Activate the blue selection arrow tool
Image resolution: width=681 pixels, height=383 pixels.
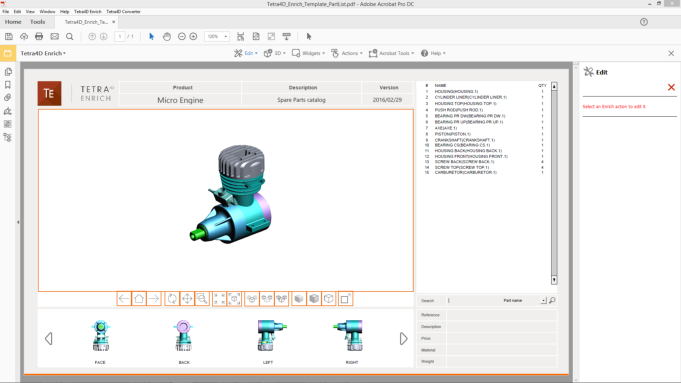pyautogui.click(x=152, y=36)
